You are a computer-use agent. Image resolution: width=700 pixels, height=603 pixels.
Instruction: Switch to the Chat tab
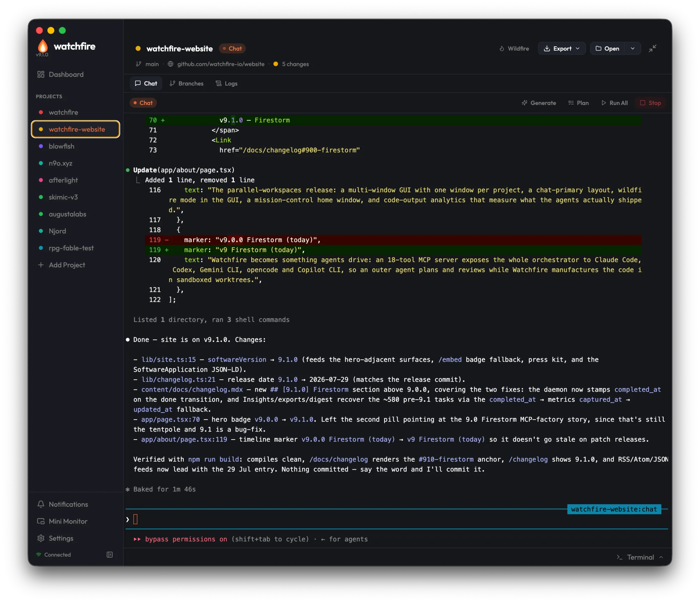coord(146,83)
